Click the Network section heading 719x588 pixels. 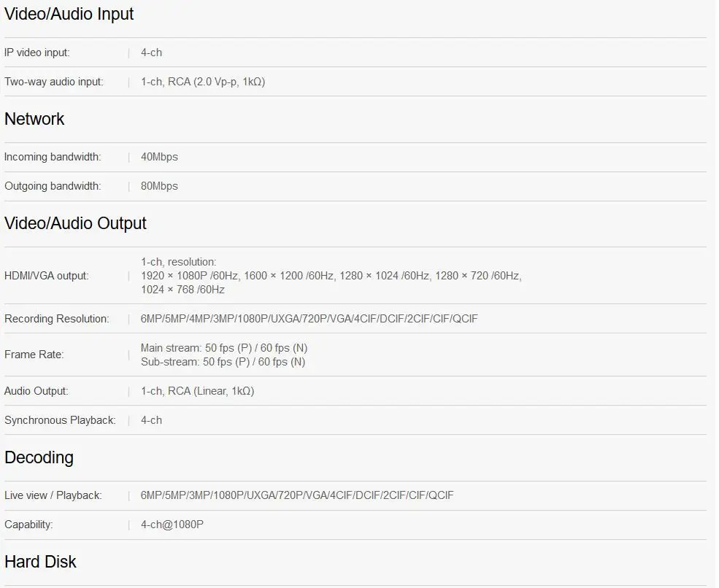tap(34, 119)
